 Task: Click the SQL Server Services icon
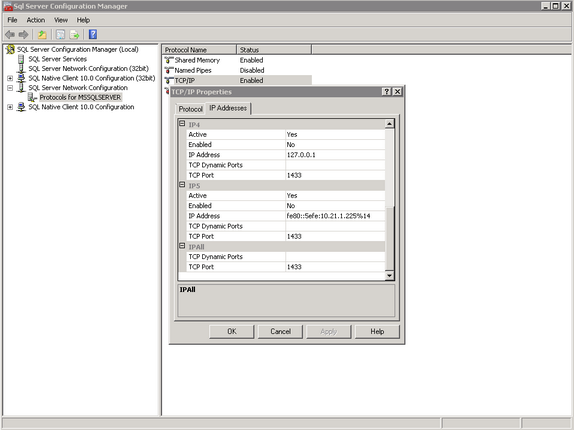pyautogui.click(x=21, y=59)
